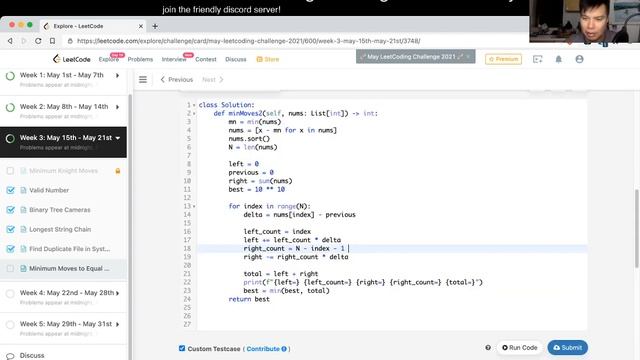
Task: Fold the for loop at line 13
Action: [194, 207]
